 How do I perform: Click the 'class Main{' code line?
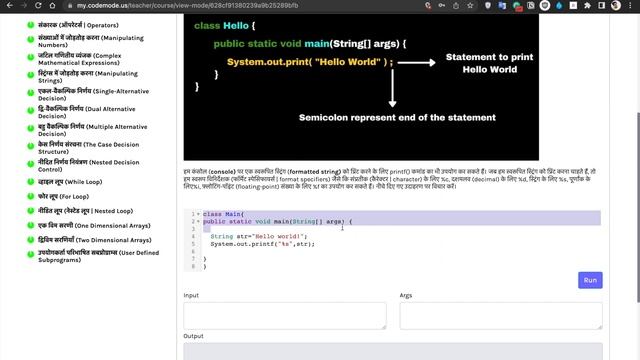[x=223, y=214]
